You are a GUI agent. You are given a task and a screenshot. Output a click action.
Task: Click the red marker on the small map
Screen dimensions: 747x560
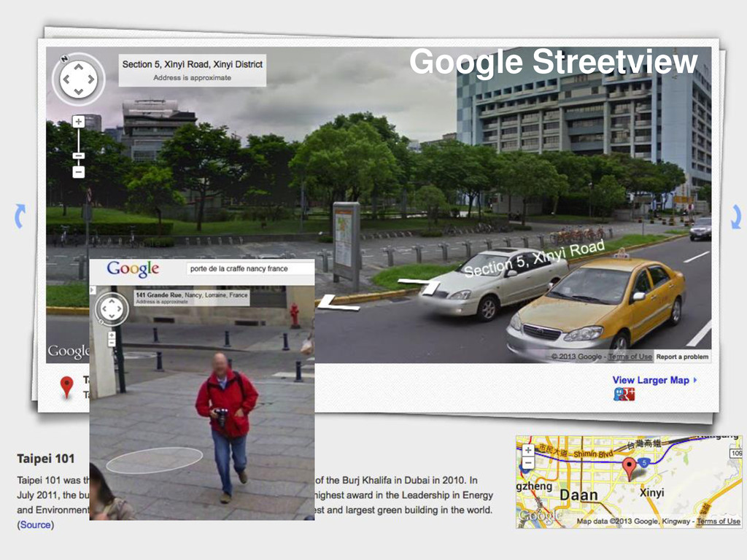pyautogui.click(x=629, y=469)
